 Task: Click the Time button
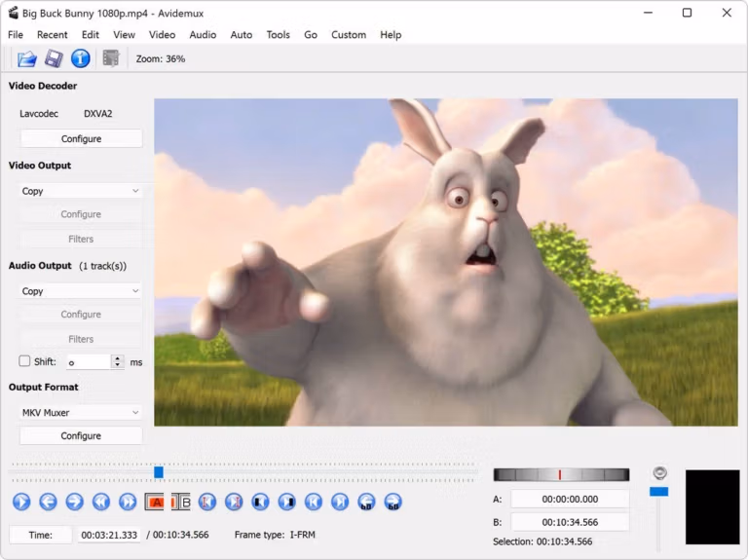point(41,535)
